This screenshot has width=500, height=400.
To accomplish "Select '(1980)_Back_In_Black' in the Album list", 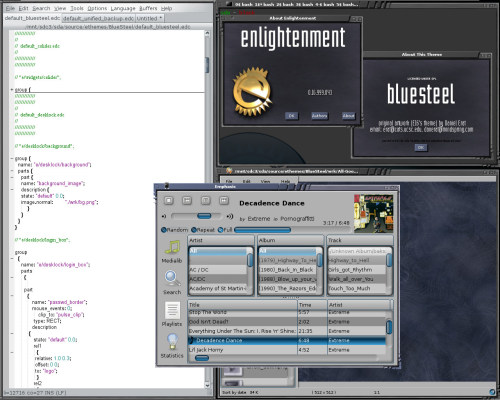I will click(x=288, y=270).
